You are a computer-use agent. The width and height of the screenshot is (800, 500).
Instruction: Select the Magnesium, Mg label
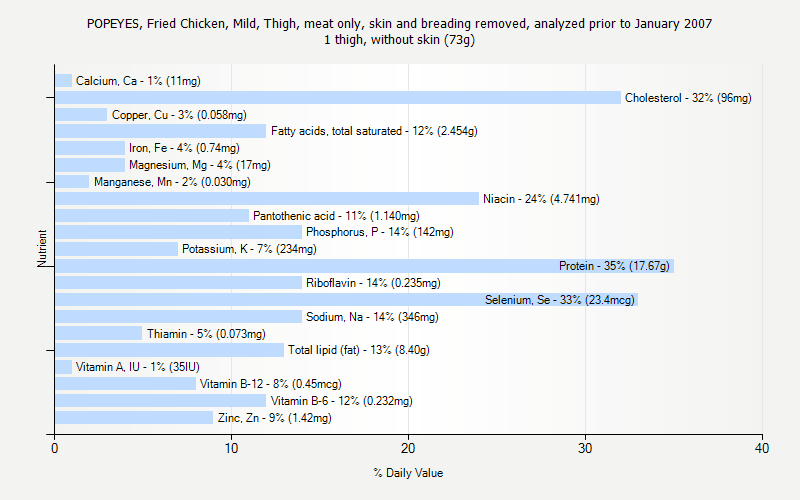tap(199, 165)
